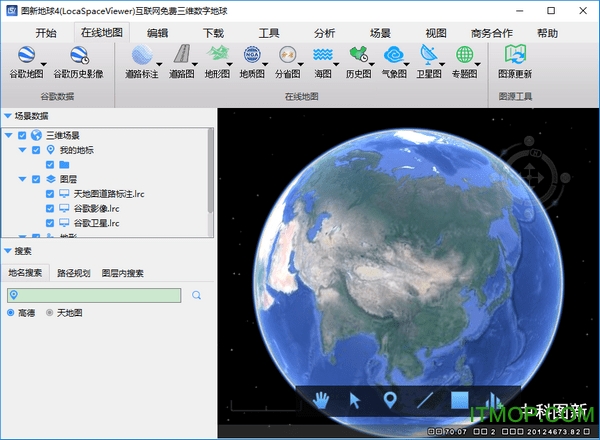Switch to the 编辑 ribbon tab
This screenshot has width=600, height=440.
click(x=157, y=33)
